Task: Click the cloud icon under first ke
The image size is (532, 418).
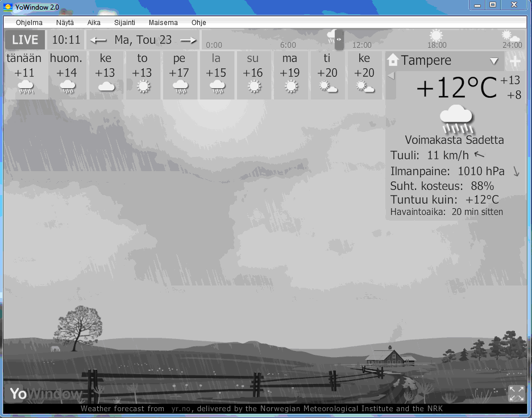Action: pyautogui.click(x=106, y=87)
